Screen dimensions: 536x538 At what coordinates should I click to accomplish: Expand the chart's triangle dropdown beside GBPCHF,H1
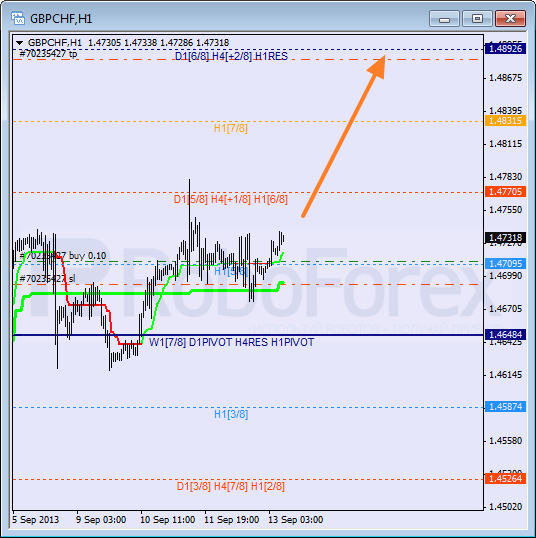(x=20, y=43)
